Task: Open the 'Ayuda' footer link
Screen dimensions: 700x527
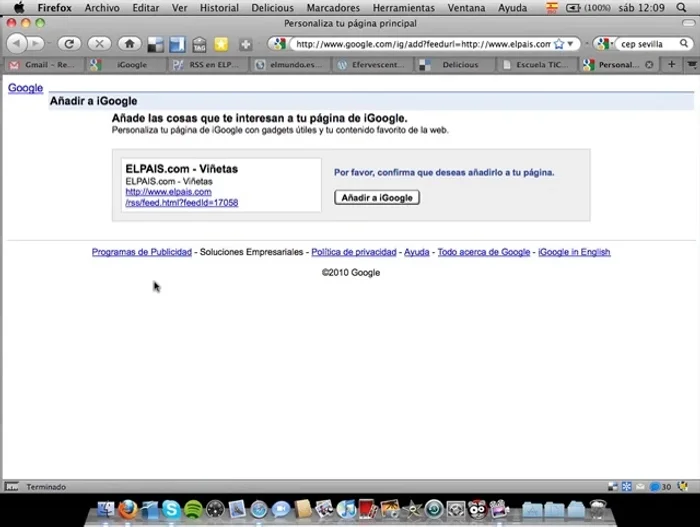Action: coord(417,252)
